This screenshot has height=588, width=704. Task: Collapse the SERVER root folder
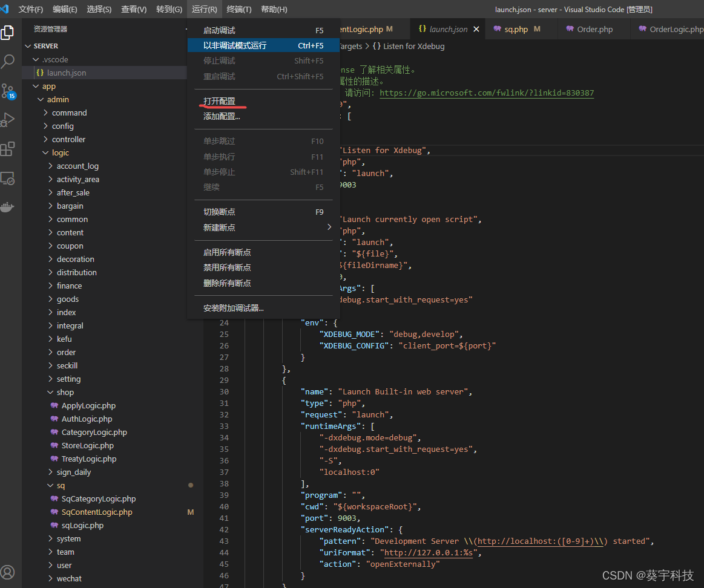tap(28, 46)
